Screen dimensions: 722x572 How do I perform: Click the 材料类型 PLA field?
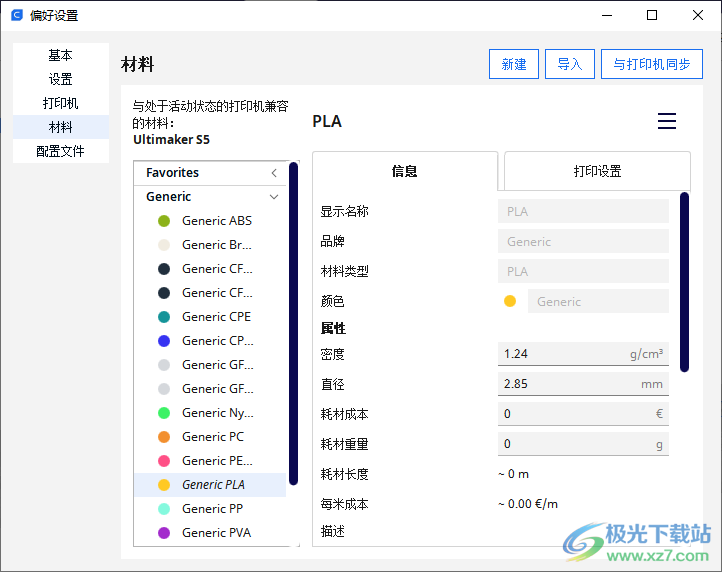pos(583,271)
